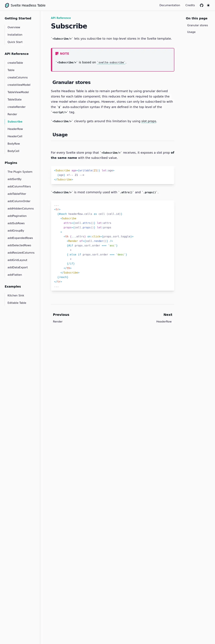Jump to Granular stores in page contents
The image size is (215, 644).
click(197, 25)
